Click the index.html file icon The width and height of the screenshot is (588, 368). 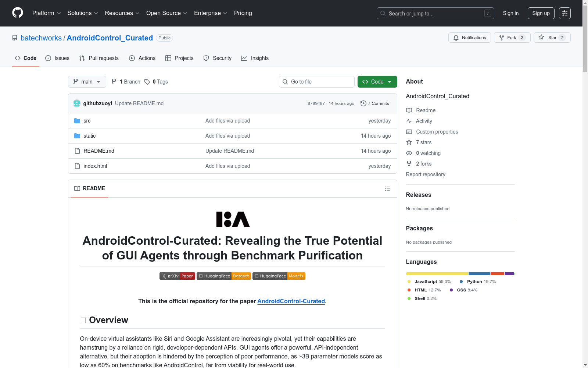tap(77, 166)
